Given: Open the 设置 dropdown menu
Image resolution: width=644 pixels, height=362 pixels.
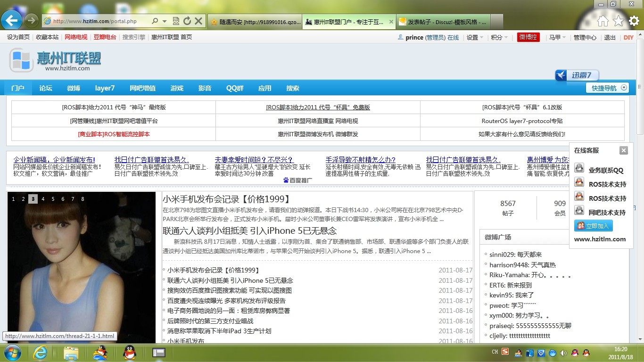Looking at the screenshot, I should [475, 38].
